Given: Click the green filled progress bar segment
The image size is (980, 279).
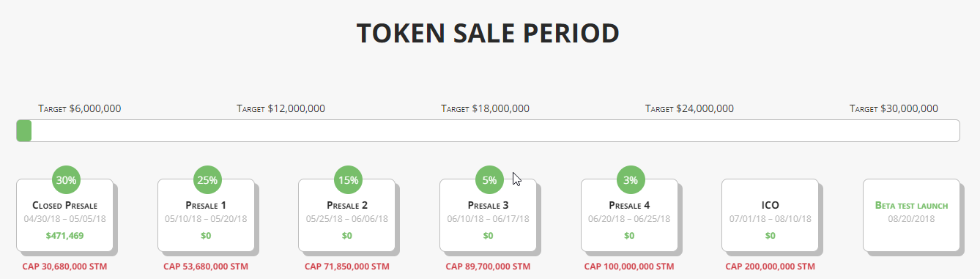Looking at the screenshot, I should point(24,131).
